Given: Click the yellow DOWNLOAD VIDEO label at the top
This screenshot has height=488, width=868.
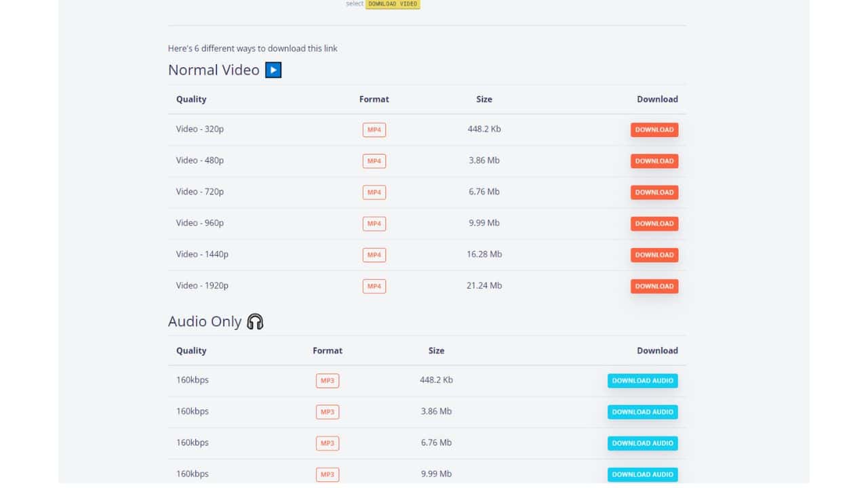Looking at the screenshot, I should point(393,3).
